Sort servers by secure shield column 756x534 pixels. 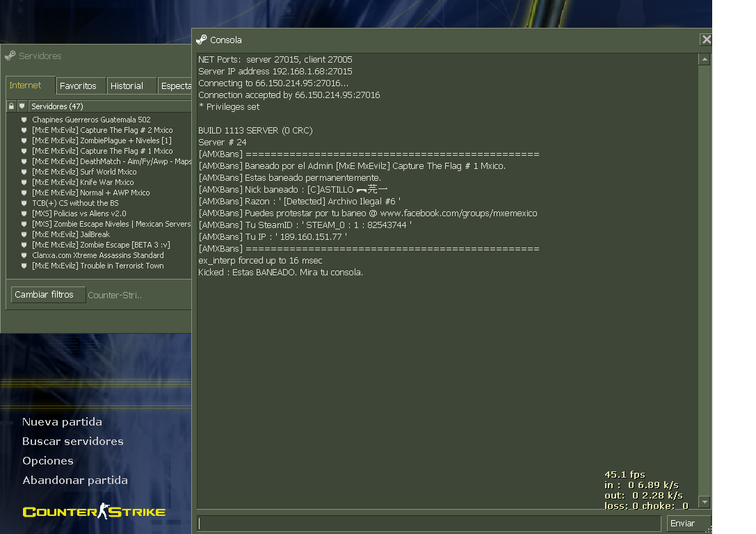pos(22,106)
